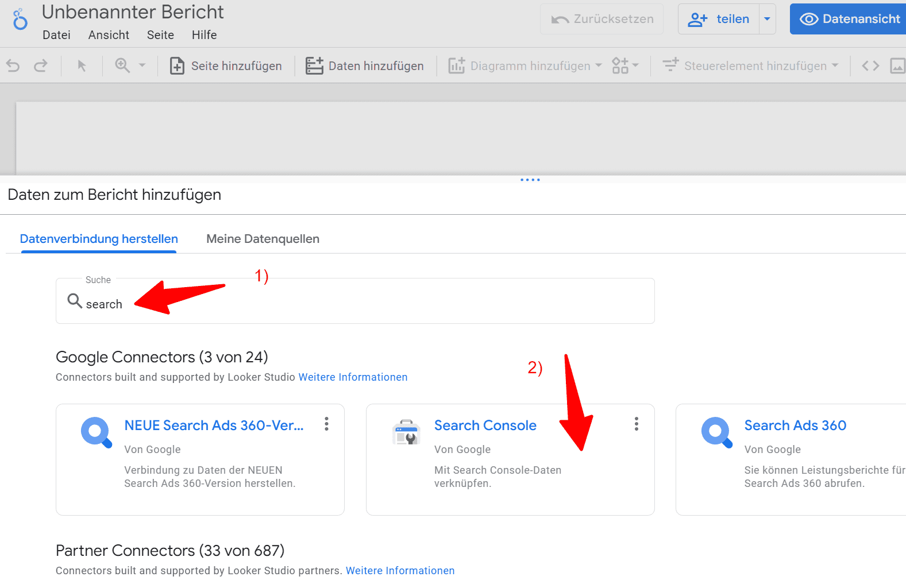The width and height of the screenshot is (906, 588).
Task: Click the Steuerelement hinzufügen filter icon
Action: point(670,64)
